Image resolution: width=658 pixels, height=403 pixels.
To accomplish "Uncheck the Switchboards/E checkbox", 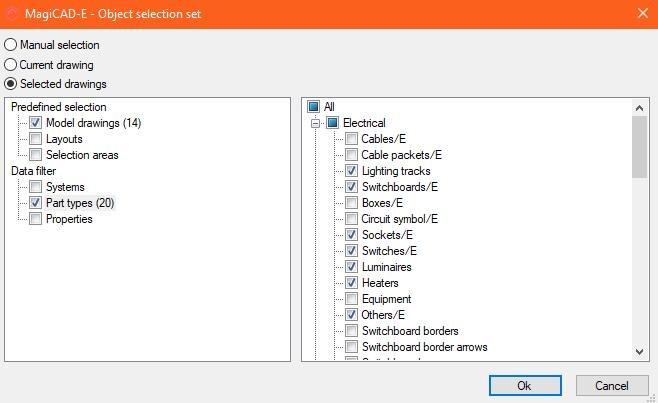I will pos(351,186).
